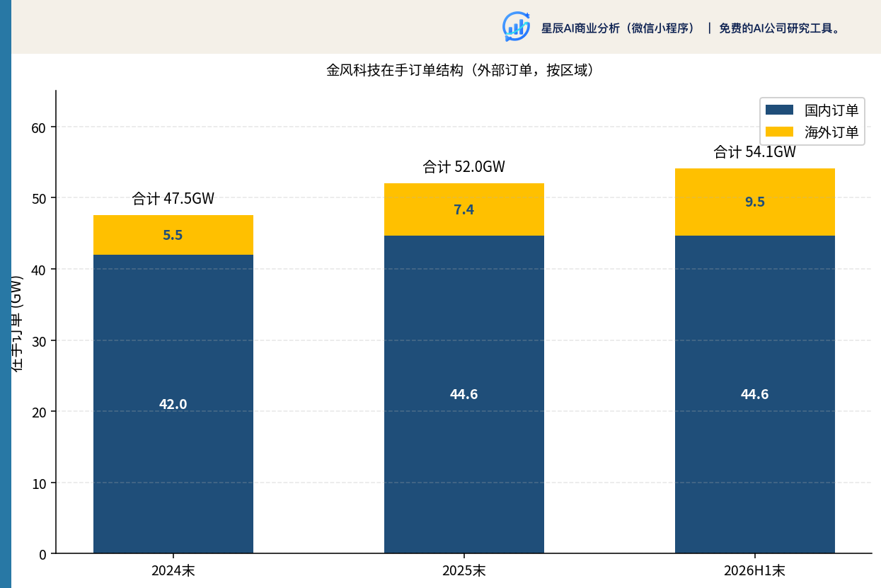
Task: Click the 2024末 x-axis label
Action: click(x=173, y=570)
